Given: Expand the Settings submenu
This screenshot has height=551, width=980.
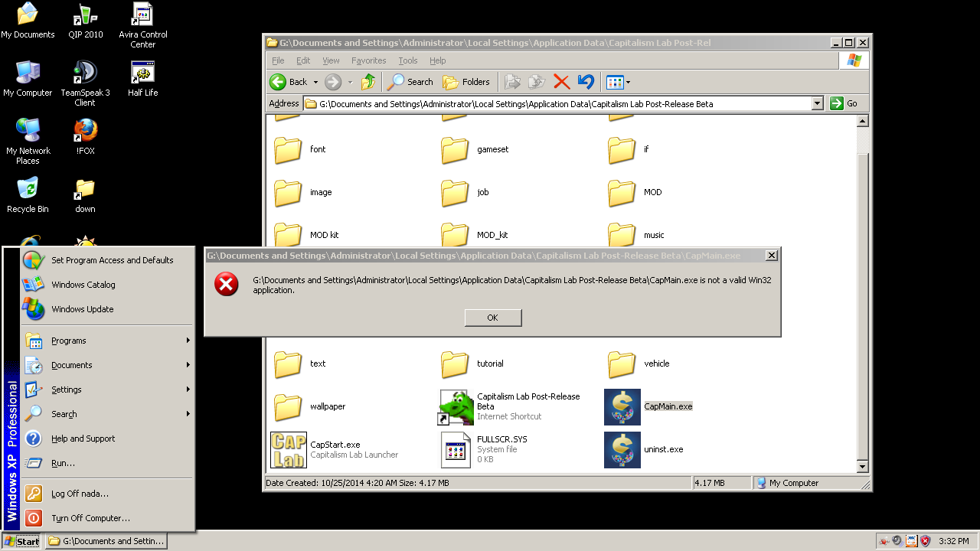Looking at the screenshot, I should 106,390.
